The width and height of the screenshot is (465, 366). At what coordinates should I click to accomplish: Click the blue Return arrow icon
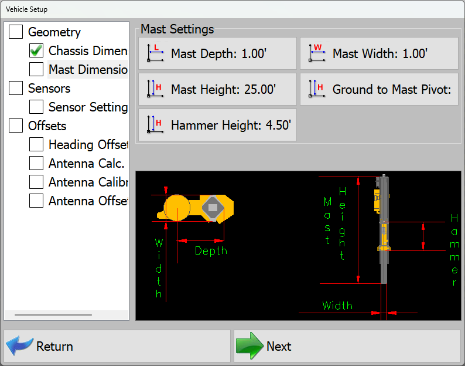[19, 346]
